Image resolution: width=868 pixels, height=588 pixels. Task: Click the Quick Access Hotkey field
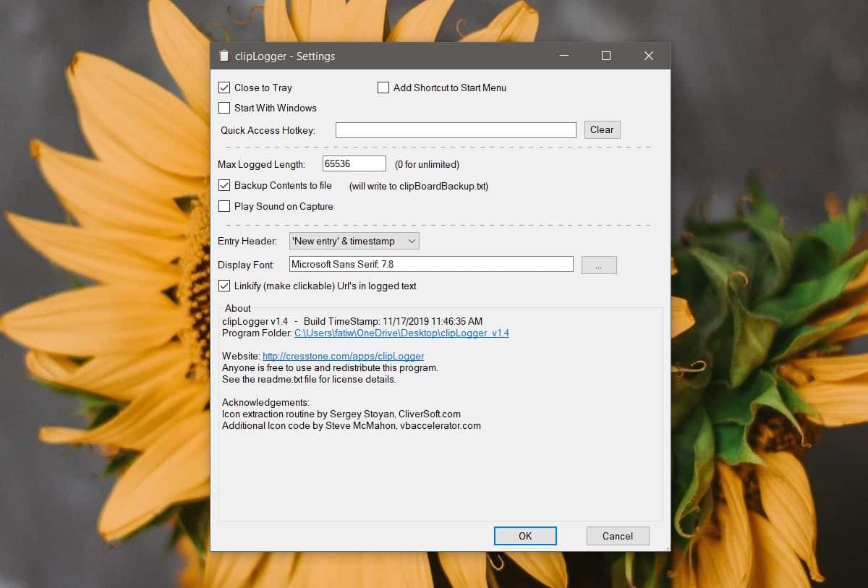(x=456, y=130)
